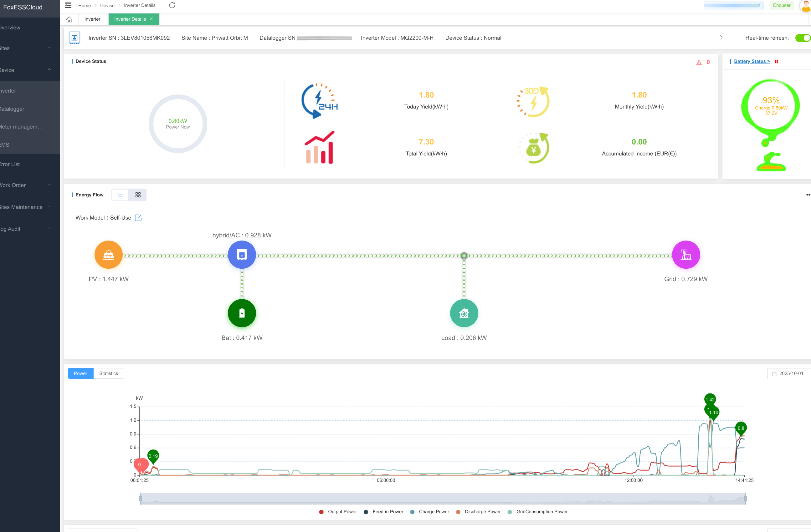Switch Energy Flow to grid view

pyautogui.click(x=138, y=195)
